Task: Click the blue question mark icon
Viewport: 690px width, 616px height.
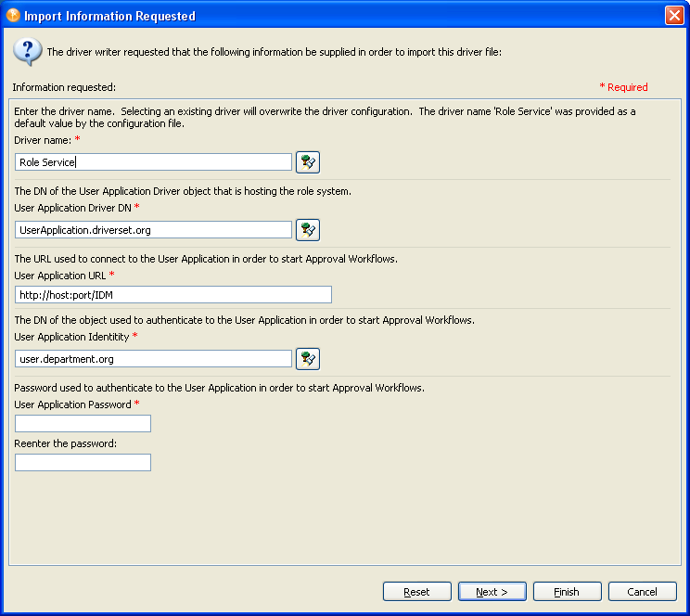Action: [x=27, y=52]
